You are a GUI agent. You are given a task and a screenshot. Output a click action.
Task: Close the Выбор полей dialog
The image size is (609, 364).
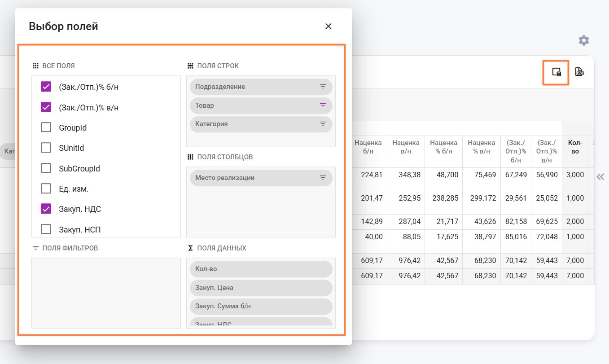point(328,26)
